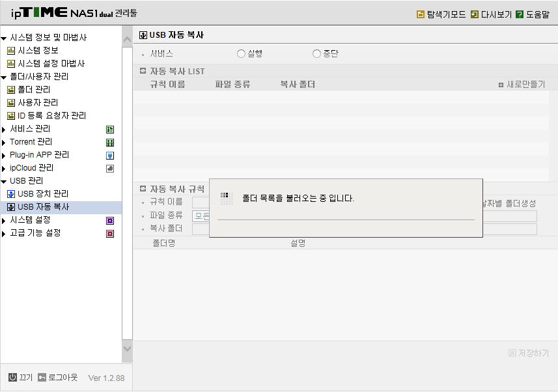The width and height of the screenshot is (558, 392).
Task: Open help via the 도움말 question icon
Action: (520, 14)
